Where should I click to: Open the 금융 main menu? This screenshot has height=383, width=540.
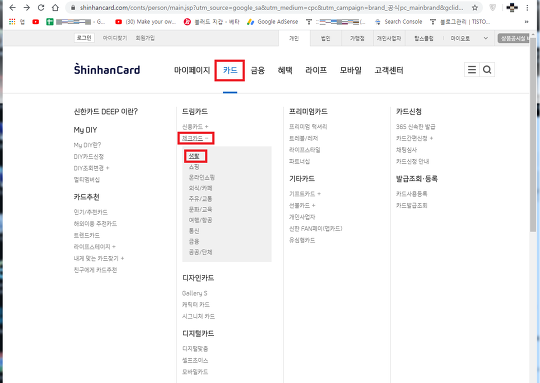coord(258,70)
